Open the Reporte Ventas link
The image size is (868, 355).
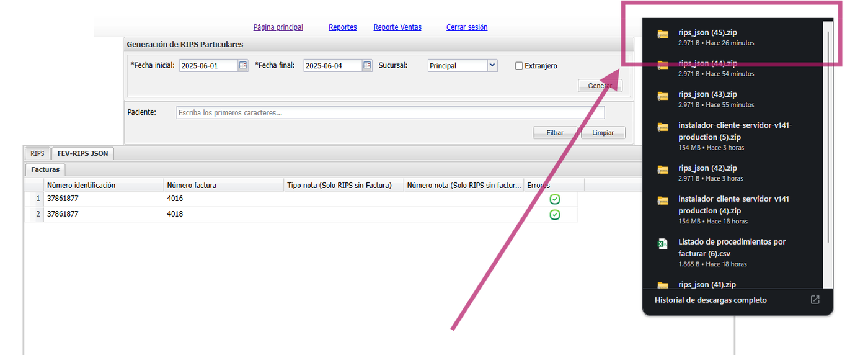(x=397, y=27)
